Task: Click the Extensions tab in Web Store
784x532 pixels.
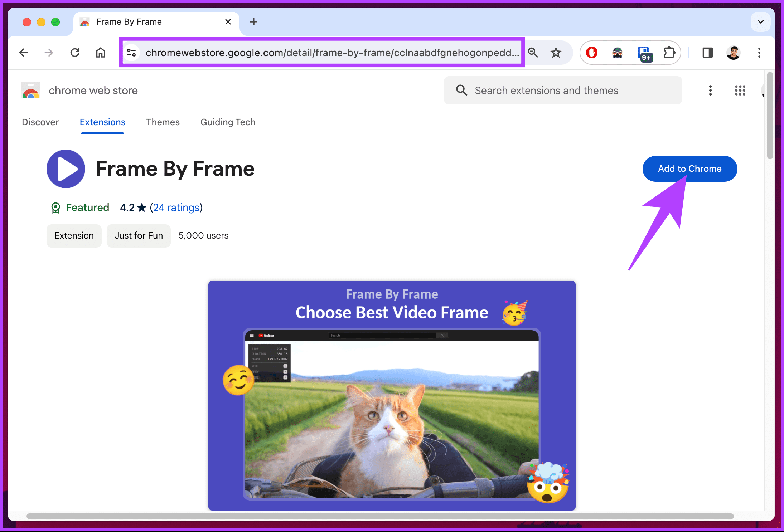Action: (102, 122)
